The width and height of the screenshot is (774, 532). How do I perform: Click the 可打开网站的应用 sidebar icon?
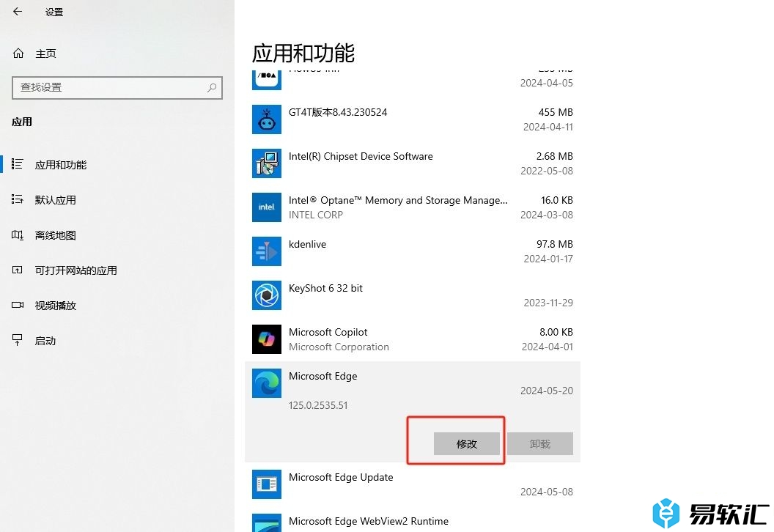(x=18, y=270)
